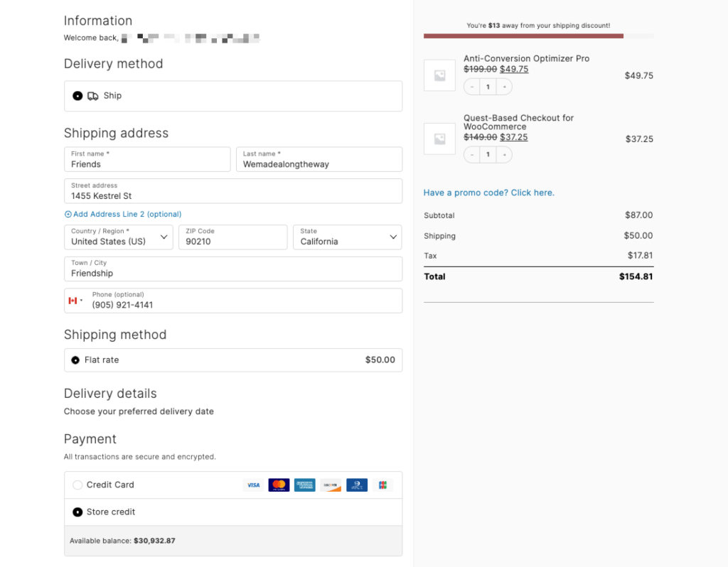Select the American Express icon

305,485
